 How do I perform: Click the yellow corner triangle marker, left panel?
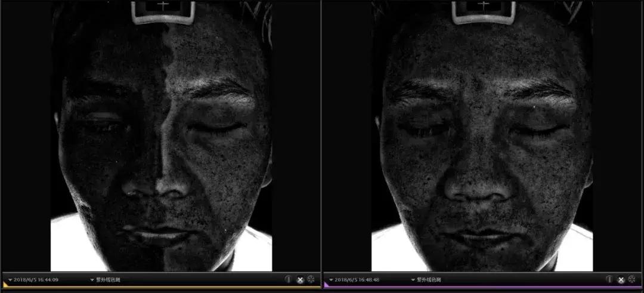(4, 285)
